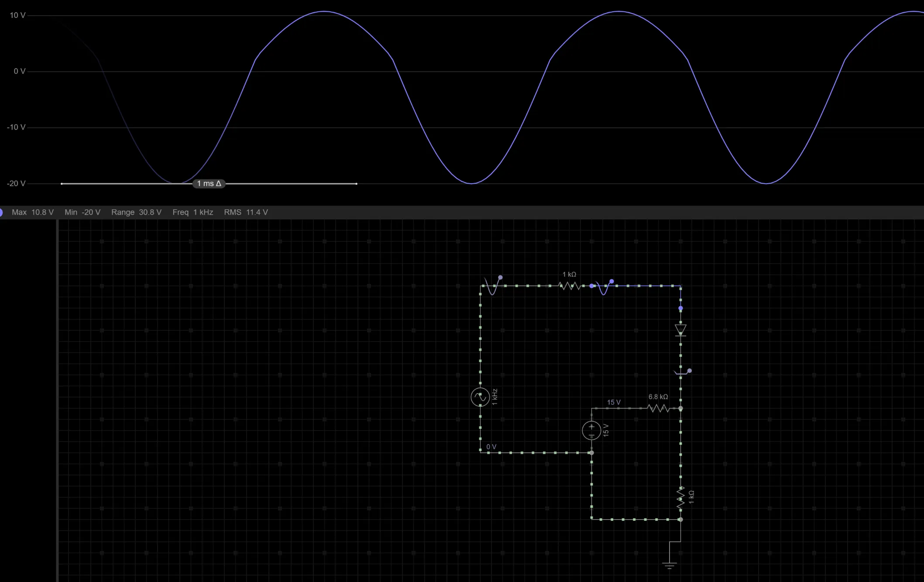Click the '1 kHz' label beside the AC source
The image size is (924, 582).
(495, 397)
